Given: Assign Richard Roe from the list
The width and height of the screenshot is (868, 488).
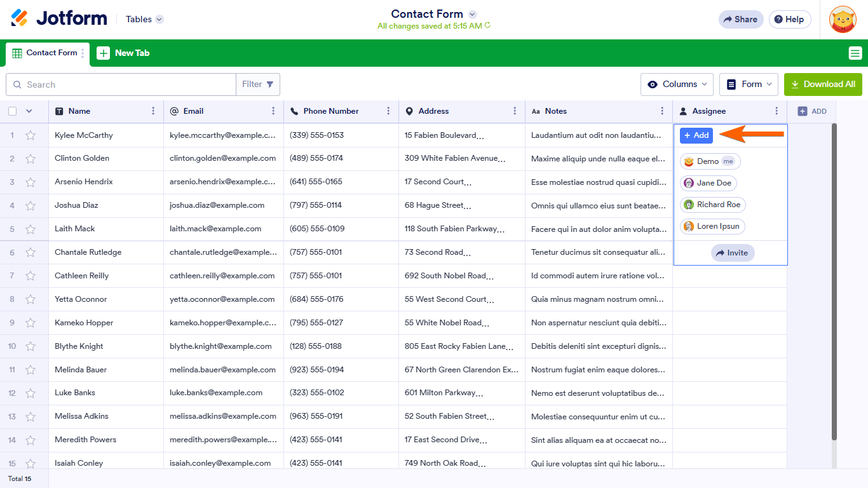Looking at the screenshot, I should click(x=713, y=205).
